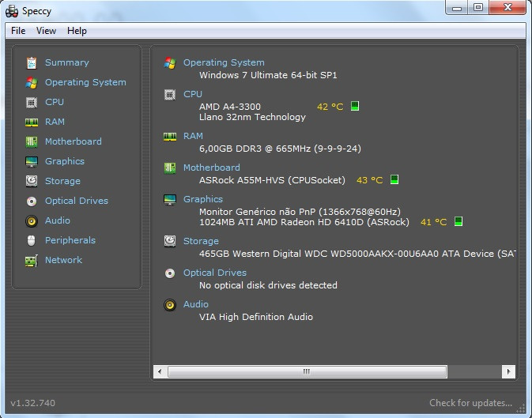
Task: Open the Help menu
Action: pos(77,31)
